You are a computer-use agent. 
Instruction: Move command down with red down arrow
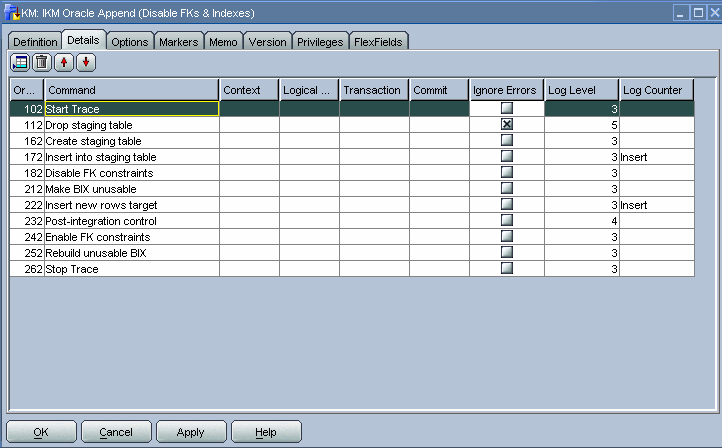click(86, 63)
